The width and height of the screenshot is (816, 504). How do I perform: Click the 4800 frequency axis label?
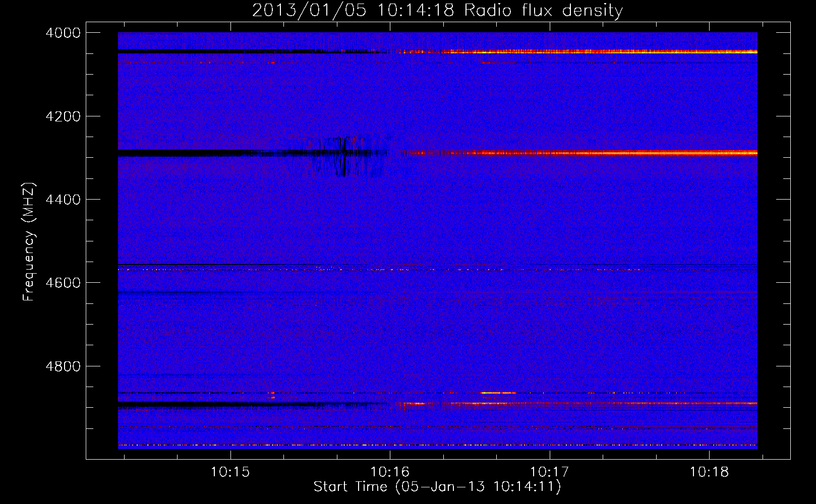coord(63,366)
